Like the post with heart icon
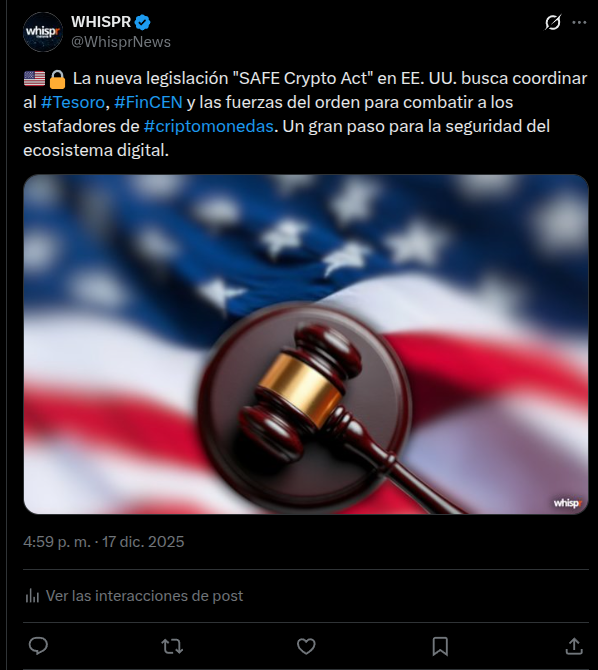This screenshot has height=670, width=598. (x=306, y=646)
